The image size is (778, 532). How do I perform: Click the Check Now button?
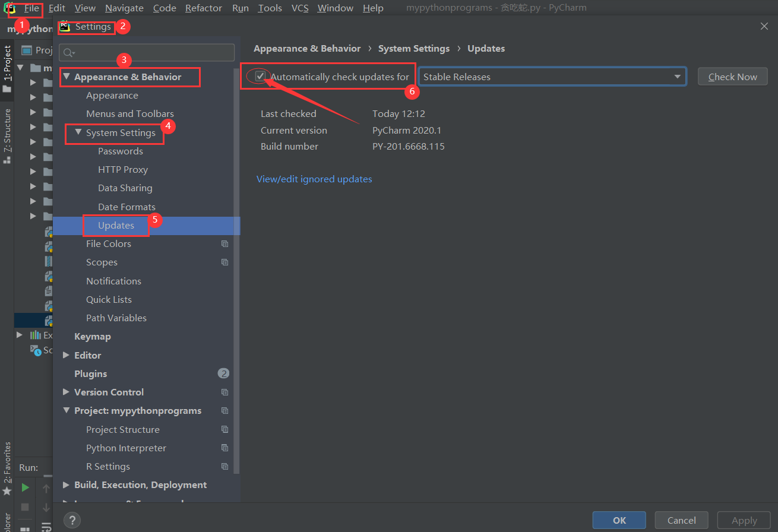[733, 77]
